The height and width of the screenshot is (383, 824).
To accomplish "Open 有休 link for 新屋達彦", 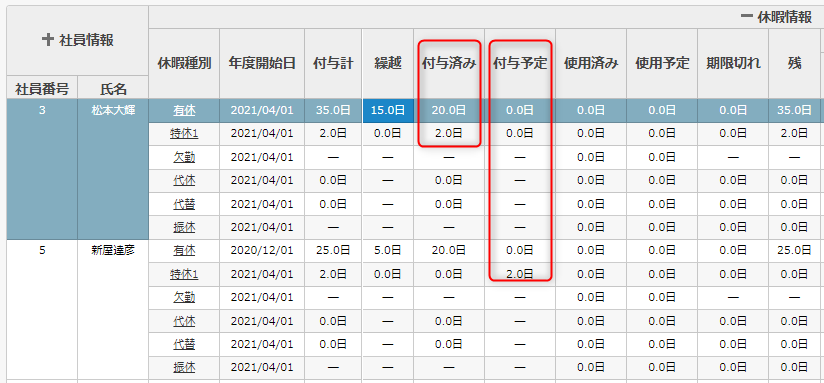I will pos(184,251).
